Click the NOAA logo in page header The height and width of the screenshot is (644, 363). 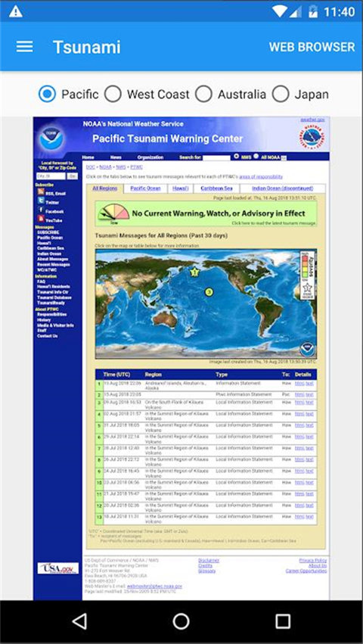pyautogui.click(x=52, y=138)
